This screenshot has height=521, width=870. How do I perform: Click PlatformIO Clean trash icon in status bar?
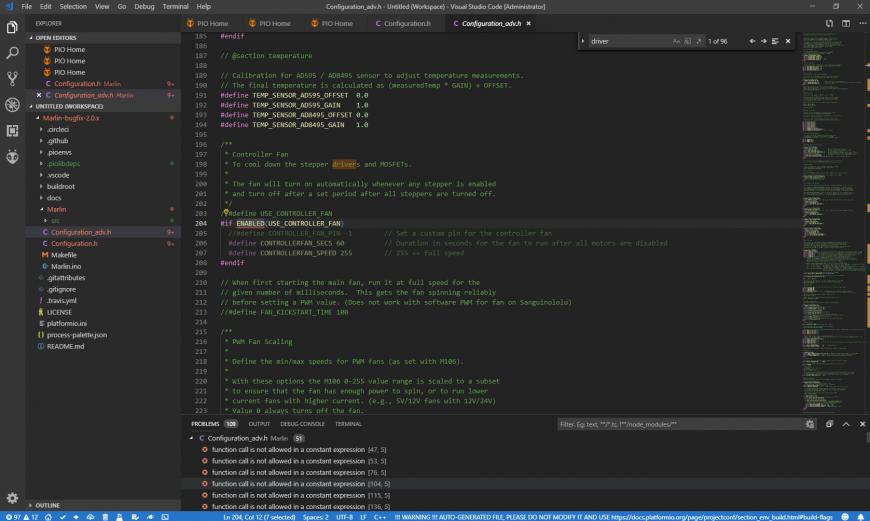point(105,517)
